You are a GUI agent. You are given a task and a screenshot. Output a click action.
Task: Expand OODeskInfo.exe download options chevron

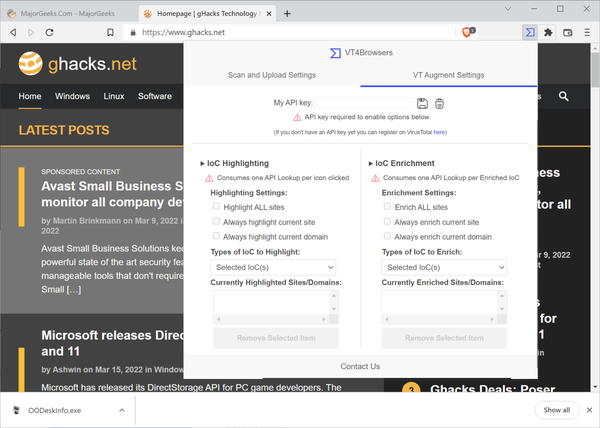(122, 410)
